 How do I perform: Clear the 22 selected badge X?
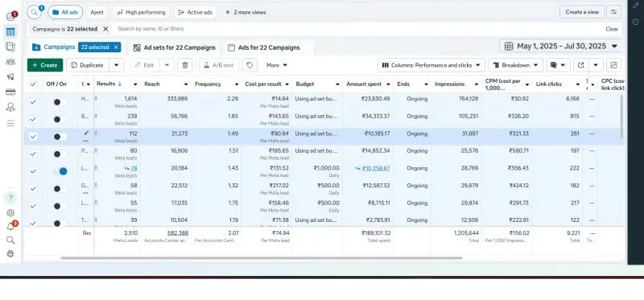pos(116,47)
